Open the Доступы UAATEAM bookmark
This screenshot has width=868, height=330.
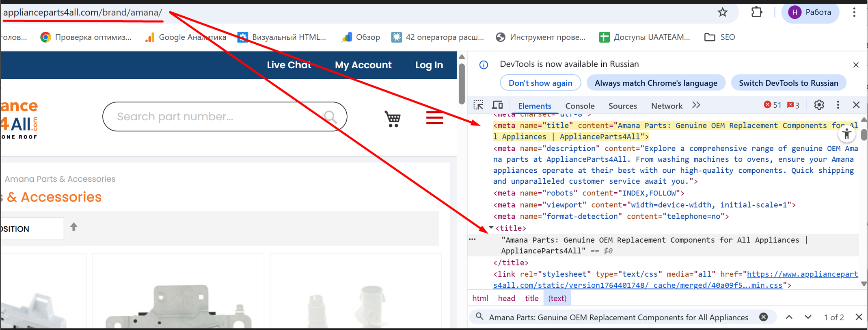pos(645,37)
